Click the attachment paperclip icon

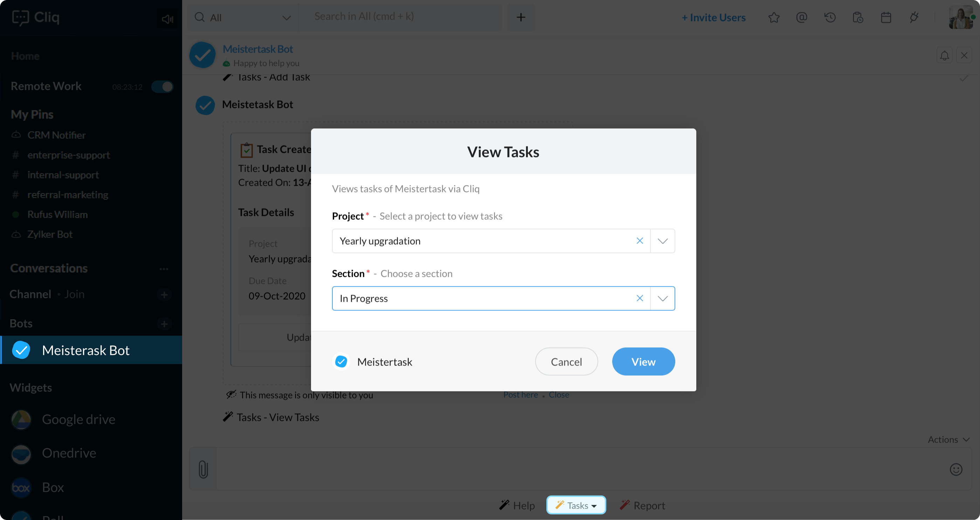click(203, 469)
